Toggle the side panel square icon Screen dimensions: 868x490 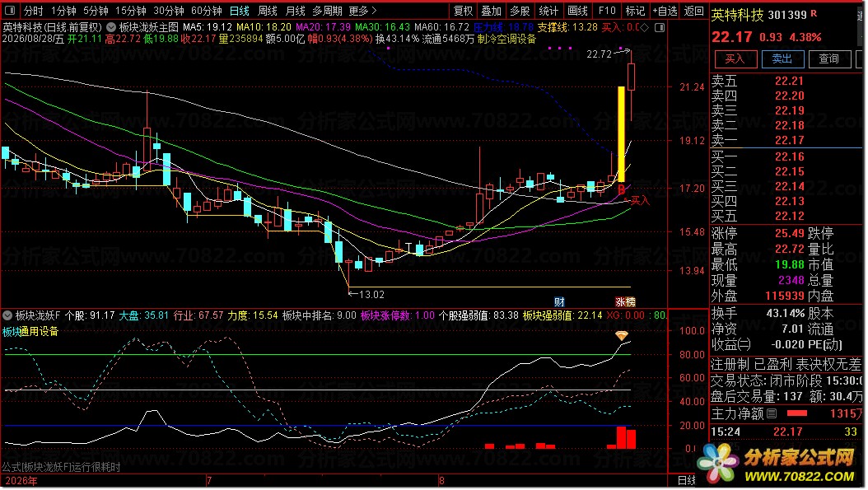click(x=660, y=27)
